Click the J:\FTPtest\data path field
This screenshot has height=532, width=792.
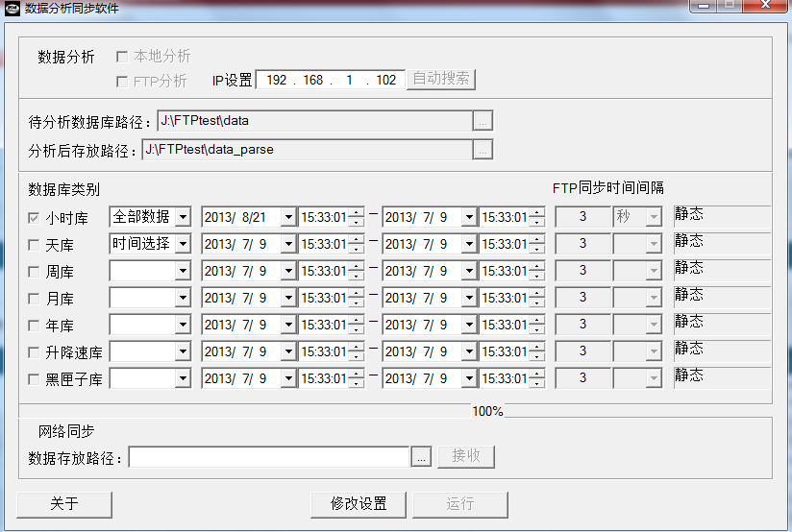[x=315, y=121]
